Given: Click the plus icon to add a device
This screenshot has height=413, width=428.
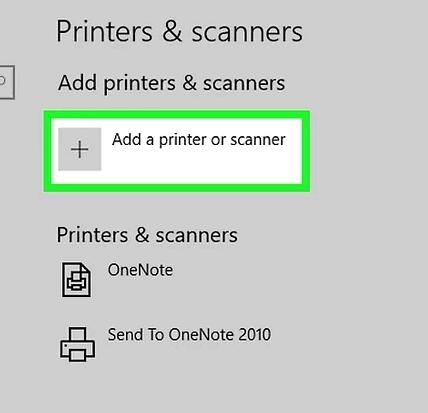Looking at the screenshot, I should [80, 149].
